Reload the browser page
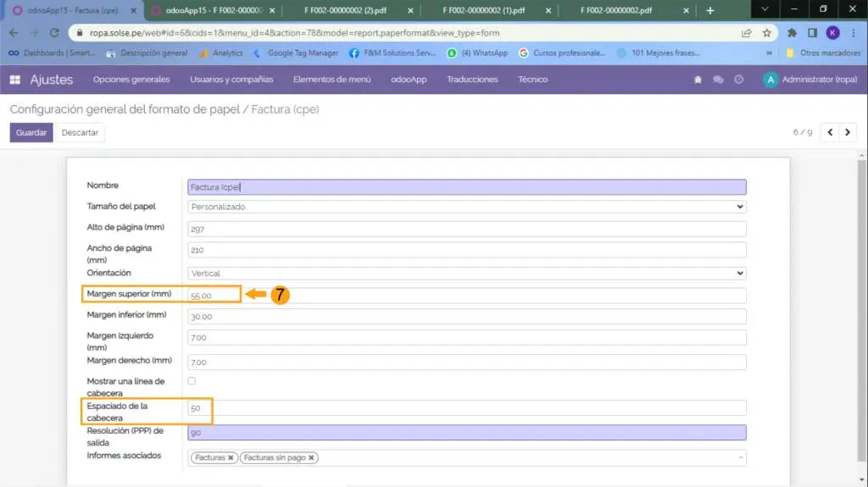The image size is (868, 487). pos(53,33)
